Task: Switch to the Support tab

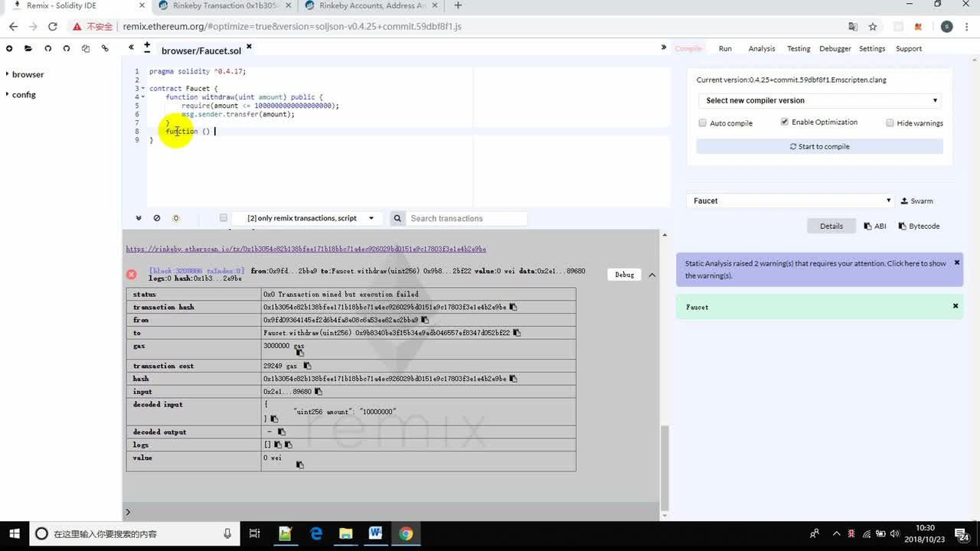Action: pos(909,48)
